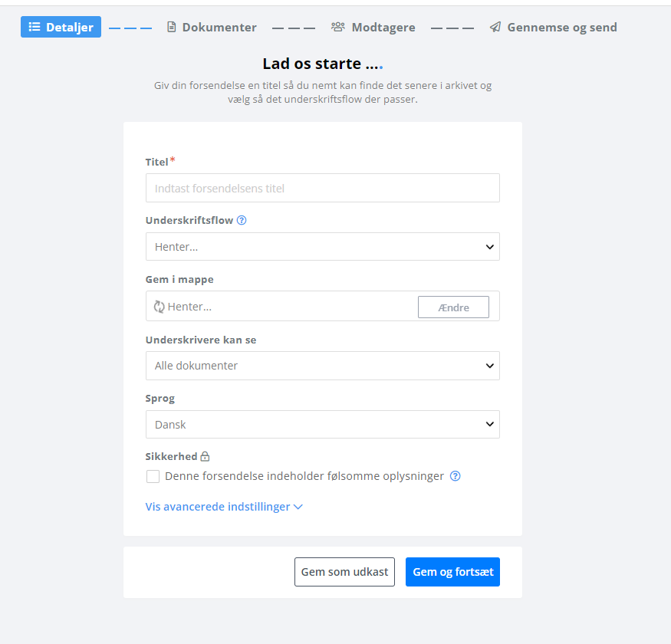The image size is (671, 644).
Task: Click the Detaljer list icon
Action: 35,27
